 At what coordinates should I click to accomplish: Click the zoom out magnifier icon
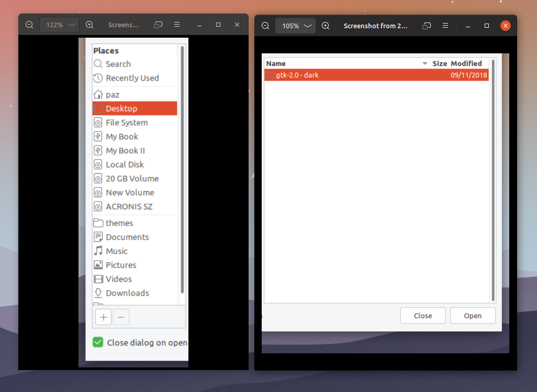[x=29, y=24]
